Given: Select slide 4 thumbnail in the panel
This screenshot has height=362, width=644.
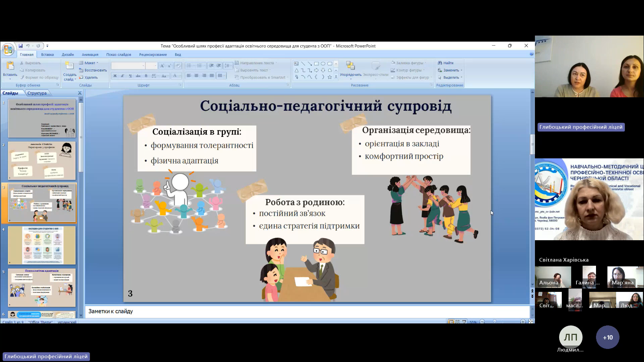Looking at the screenshot, I should coord(42,245).
